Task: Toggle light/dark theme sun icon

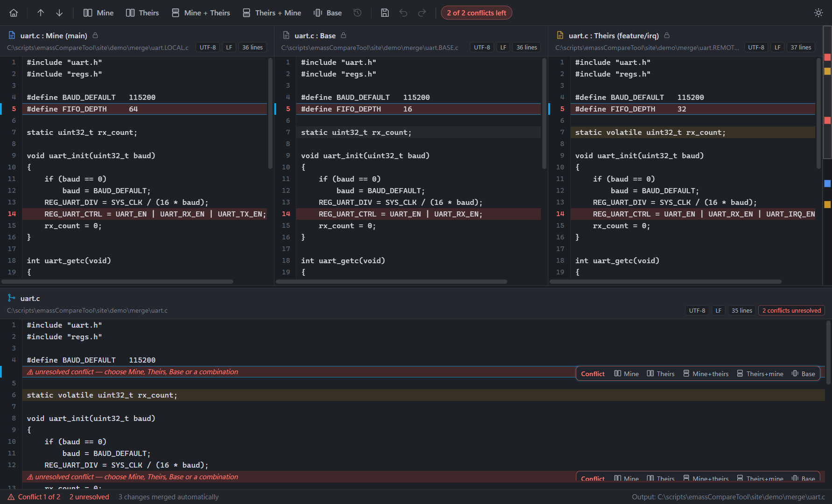Action: click(818, 13)
